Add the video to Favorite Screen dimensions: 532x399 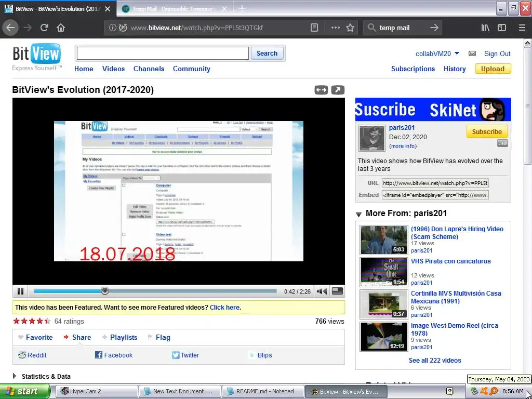coord(35,337)
